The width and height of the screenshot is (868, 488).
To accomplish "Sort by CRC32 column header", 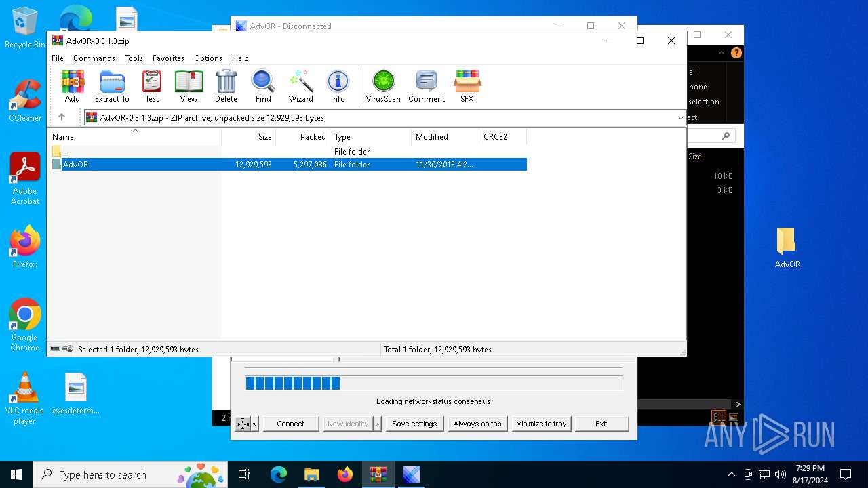I will click(503, 137).
